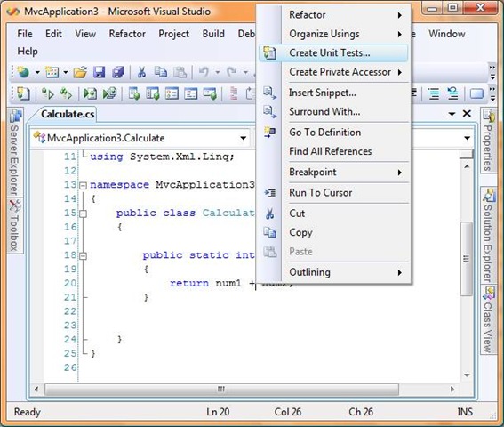This screenshot has height=427, width=504.
Task: Choose Surround With in the context menu
Action: [x=333, y=112]
